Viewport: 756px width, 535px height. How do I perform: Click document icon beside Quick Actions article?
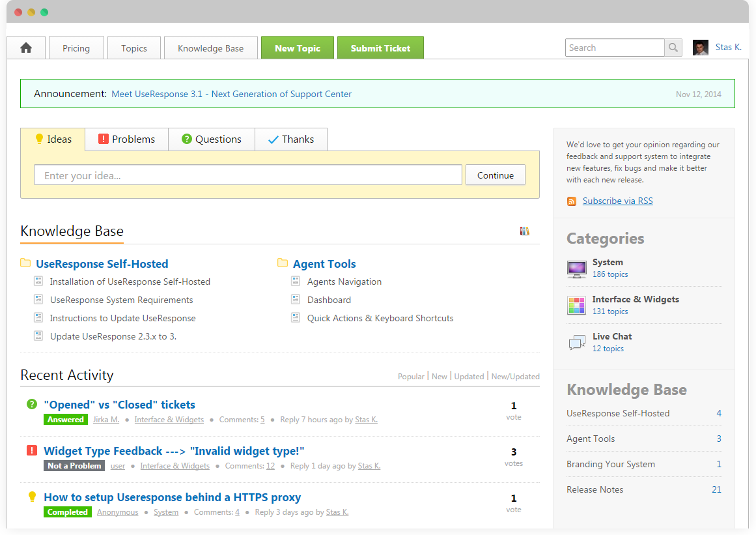[296, 318]
